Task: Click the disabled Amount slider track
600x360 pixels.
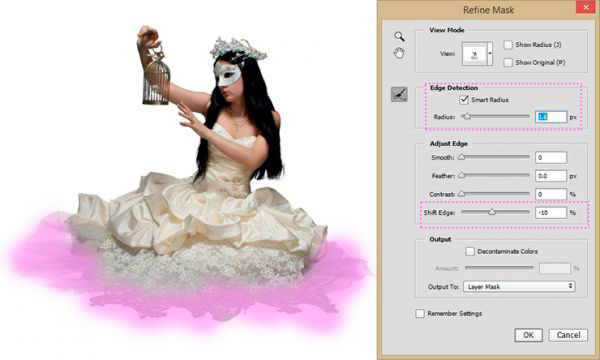Action: coord(499,268)
